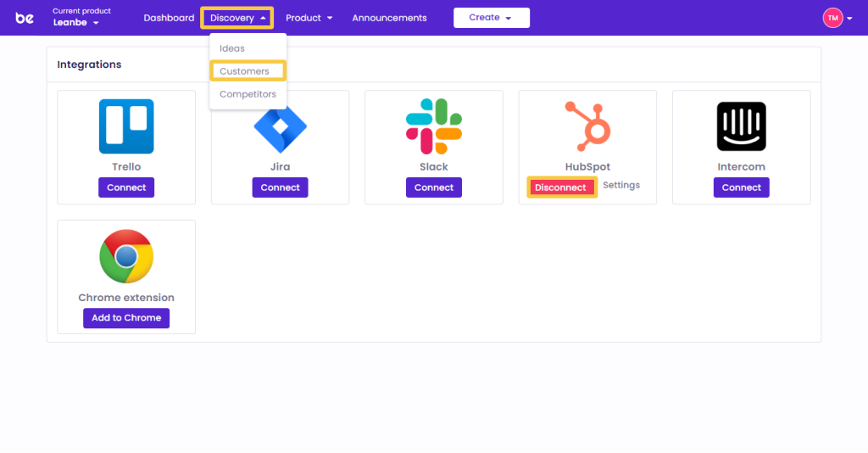Image resolution: width=868 pixels, height=453 pixels.
Task: Click the HubSpot logo icon
Action: pyautogui.click(x=587, y=126)
